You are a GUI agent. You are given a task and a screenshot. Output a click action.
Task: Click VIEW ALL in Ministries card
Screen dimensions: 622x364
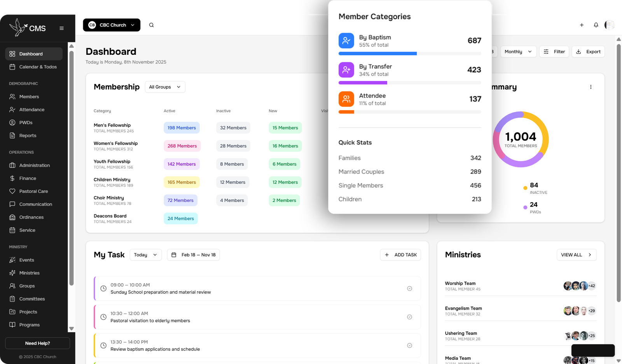click(x=577, y=255)
